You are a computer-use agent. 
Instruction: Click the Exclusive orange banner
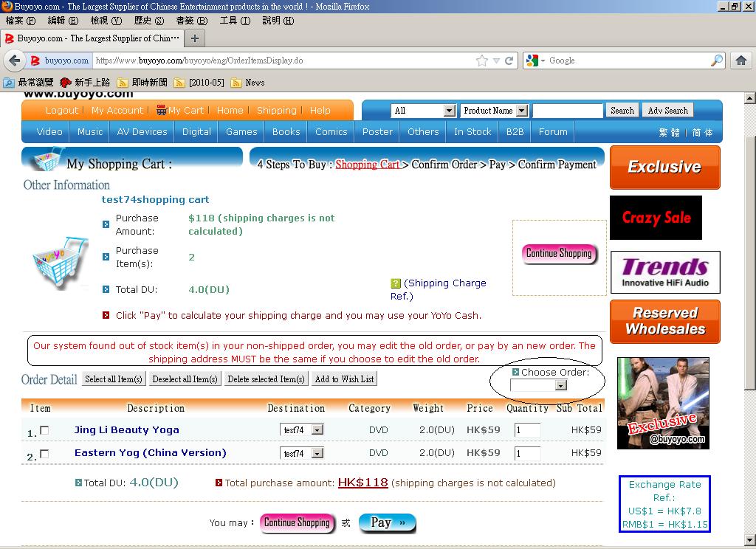coord(665,168)
